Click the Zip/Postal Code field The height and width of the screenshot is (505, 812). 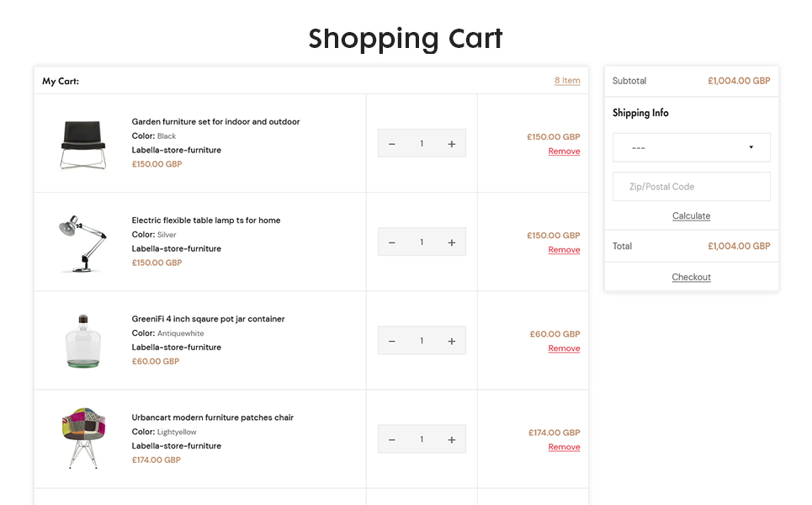click(691, 187)
